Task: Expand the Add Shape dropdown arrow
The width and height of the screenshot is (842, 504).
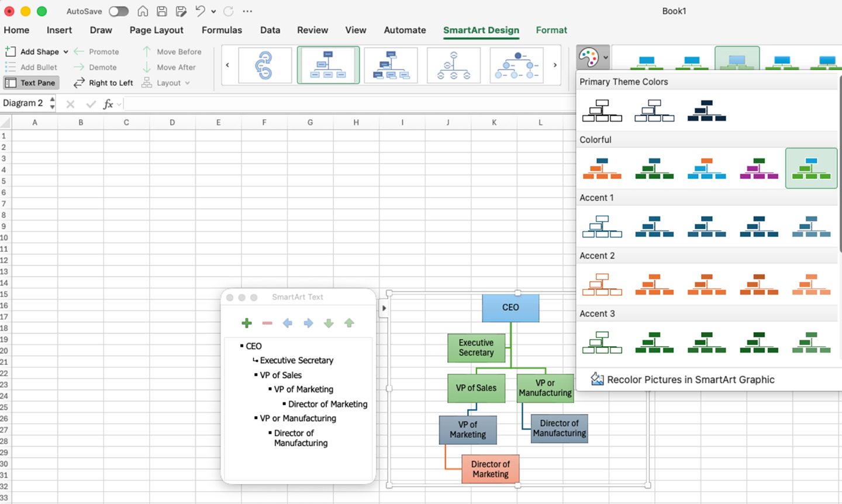Action: pos(66,51)
